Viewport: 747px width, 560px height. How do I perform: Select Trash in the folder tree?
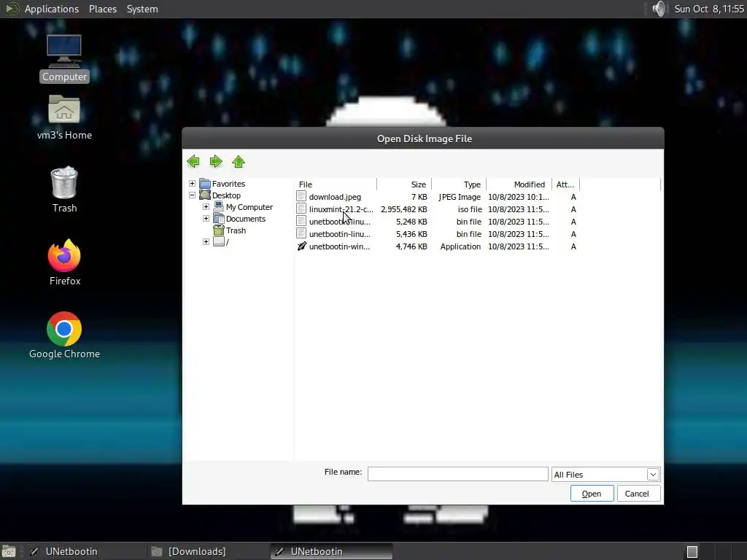[x=236, y=230]
